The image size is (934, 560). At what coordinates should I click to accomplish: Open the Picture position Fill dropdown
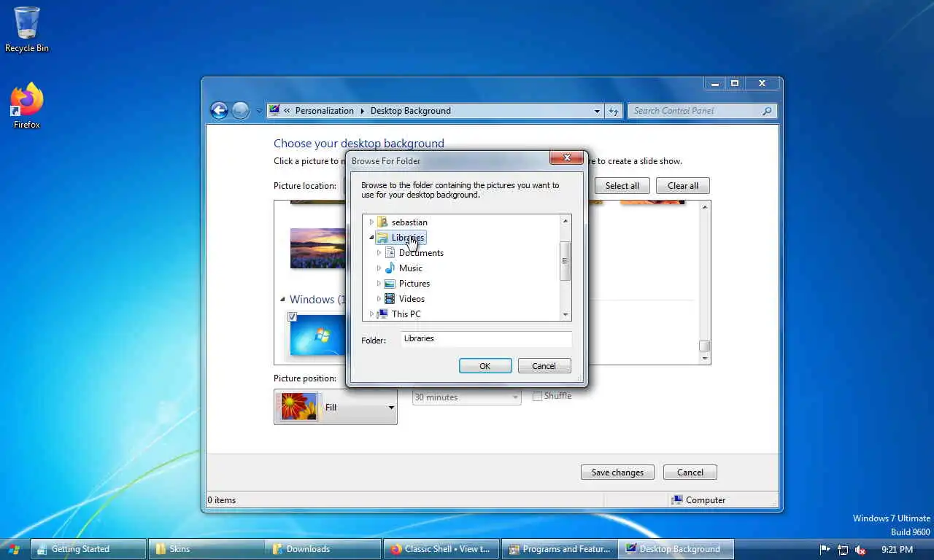(x=336, y=407)
